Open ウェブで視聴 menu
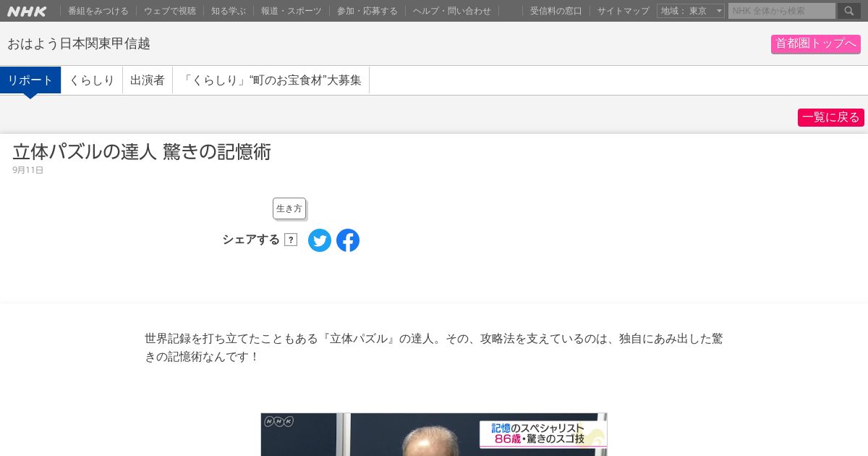868x456 pixels. click(170, 11)
